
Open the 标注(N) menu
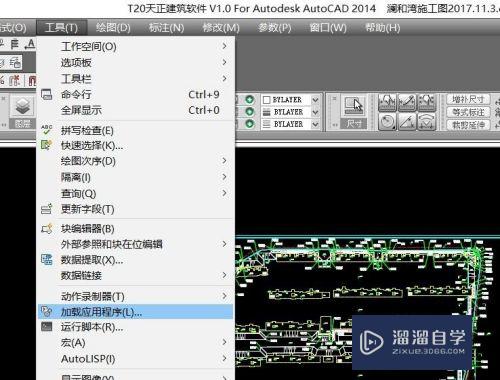pyautogui.click(x=166, y=27)
